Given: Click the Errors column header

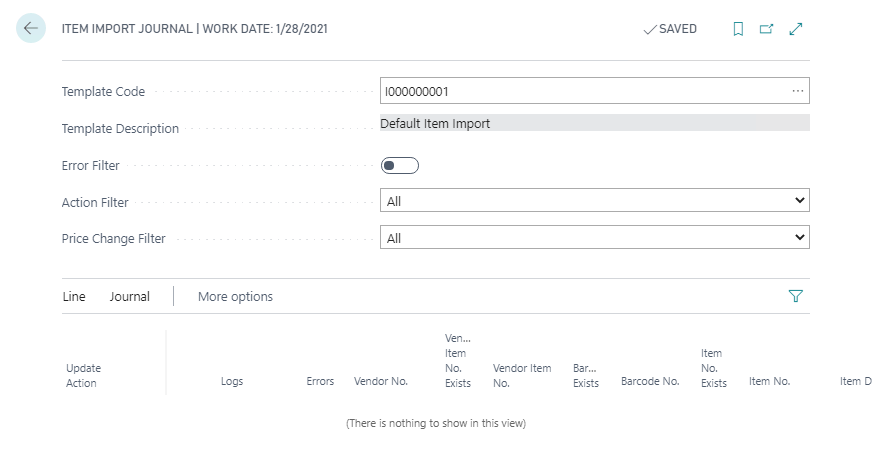Looking at the screenshot, I should click(320, 381).
